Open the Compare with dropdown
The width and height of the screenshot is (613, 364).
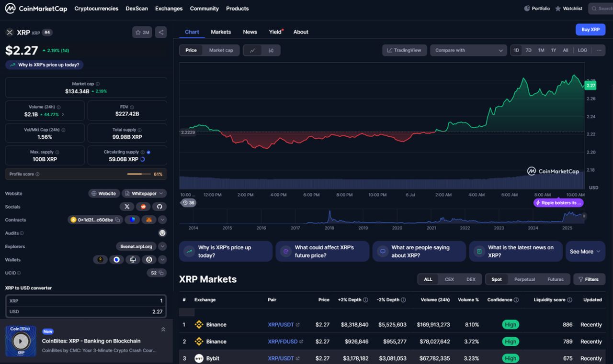point(468,50)
